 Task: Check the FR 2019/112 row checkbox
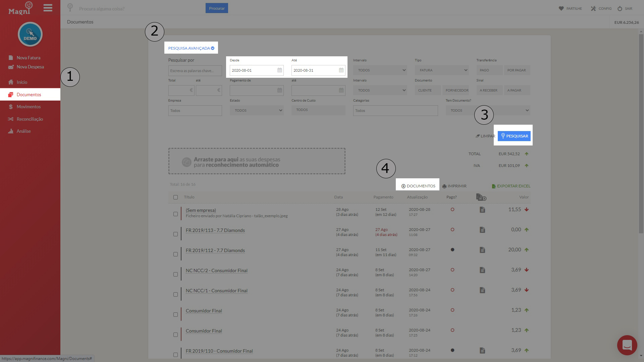pos(175,254)
